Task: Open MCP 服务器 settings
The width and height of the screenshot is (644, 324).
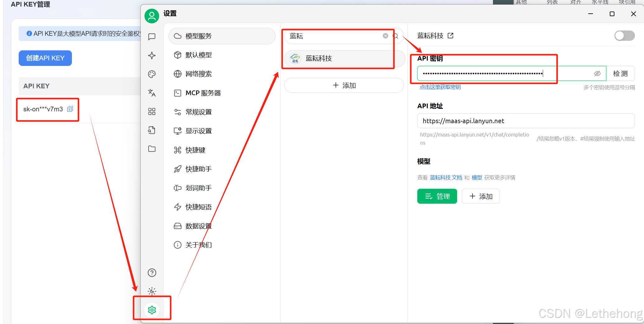Action: coord(222,93)
